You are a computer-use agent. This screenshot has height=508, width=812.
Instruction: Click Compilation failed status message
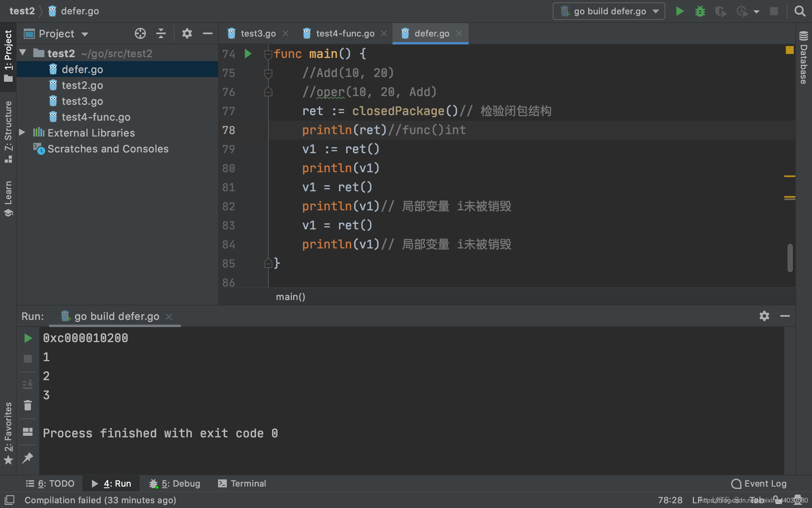coord(100,500)
